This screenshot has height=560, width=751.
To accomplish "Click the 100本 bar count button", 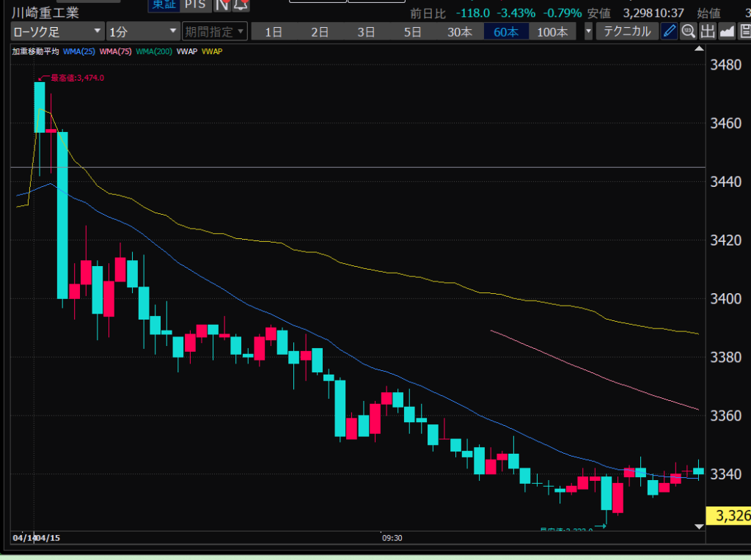I will coord(552,32).
